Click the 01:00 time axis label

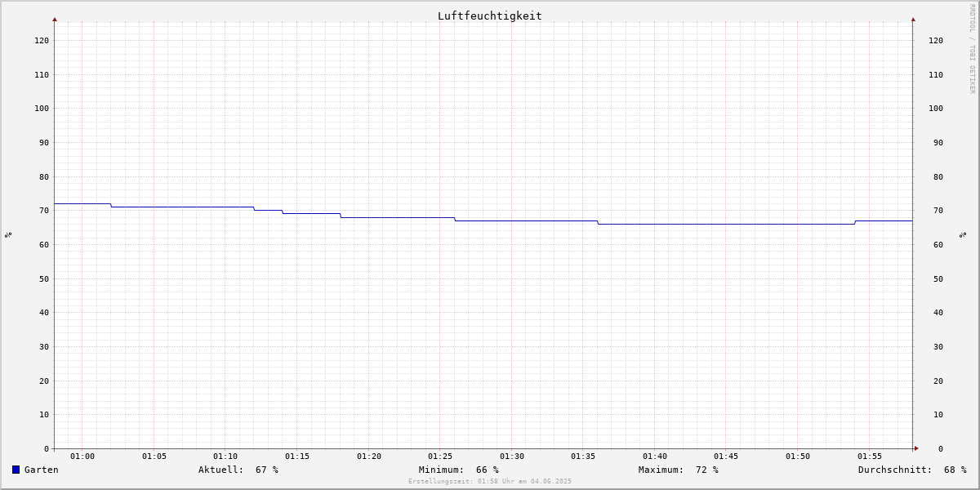[82, 457]
